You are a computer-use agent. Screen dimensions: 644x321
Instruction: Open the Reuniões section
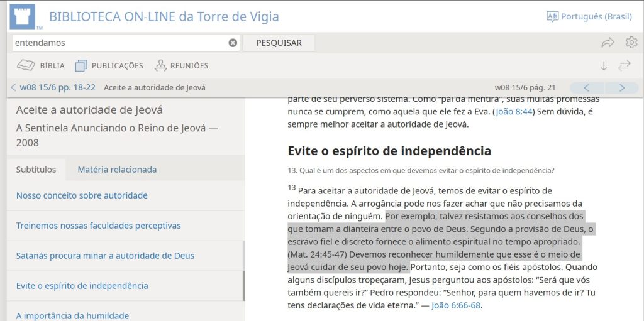[x=182, y=65]
